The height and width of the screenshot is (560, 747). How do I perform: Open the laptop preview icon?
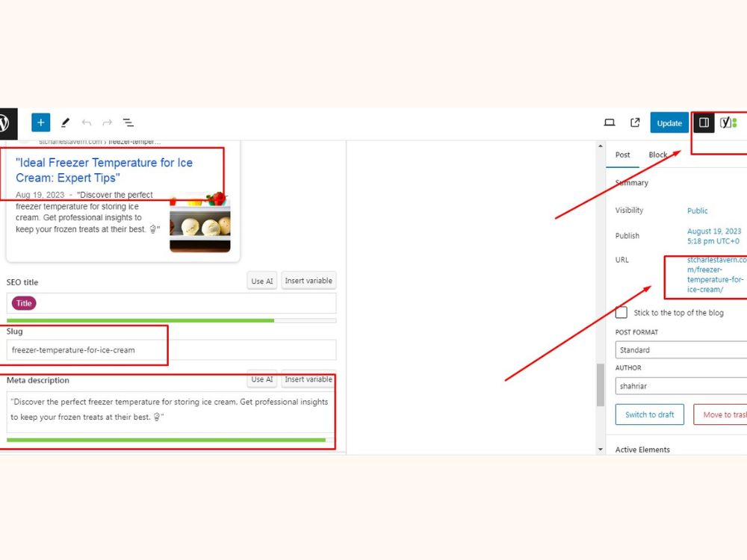click(610, 123)
